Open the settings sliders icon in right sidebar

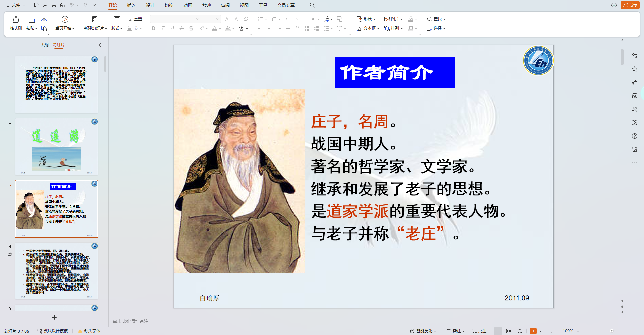[635, 56]
